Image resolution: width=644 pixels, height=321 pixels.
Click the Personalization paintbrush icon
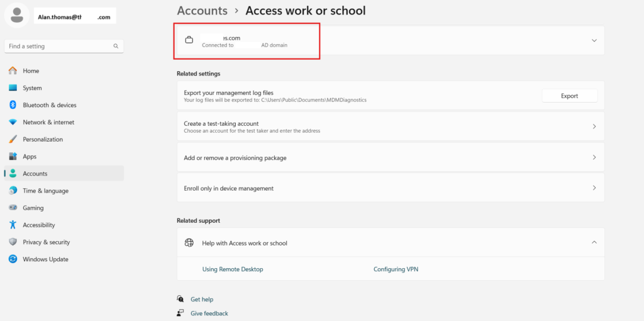[x=13, y=139]
